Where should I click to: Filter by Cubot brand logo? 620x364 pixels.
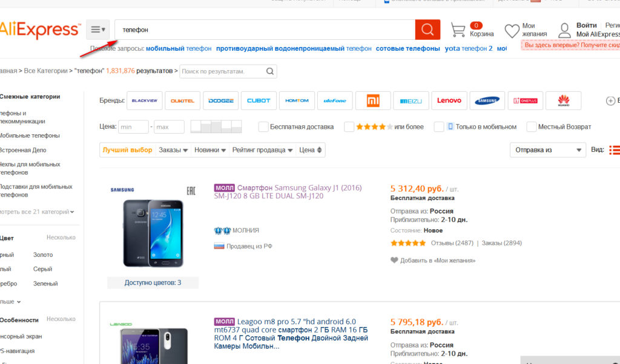tap(259, 100)
